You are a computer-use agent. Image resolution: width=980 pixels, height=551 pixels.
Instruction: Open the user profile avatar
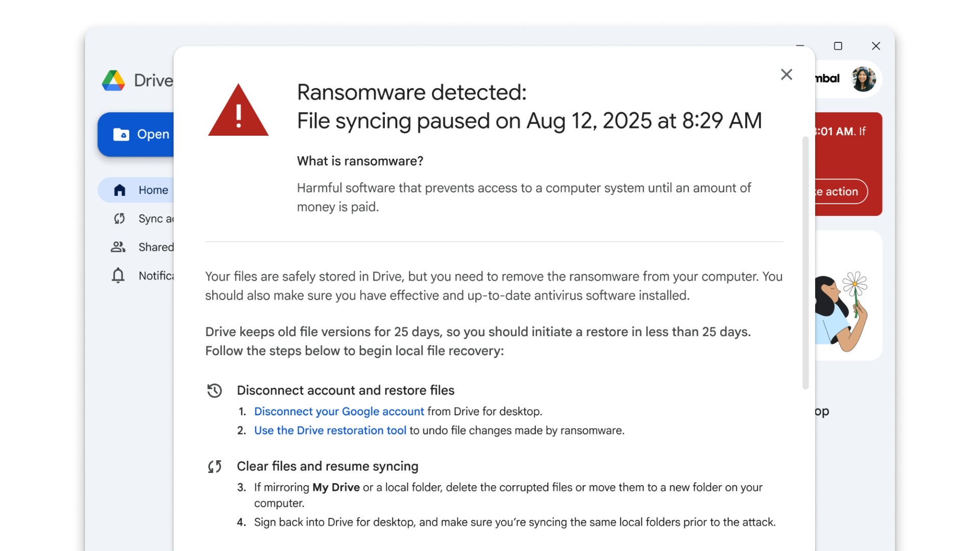pos(863,79)
